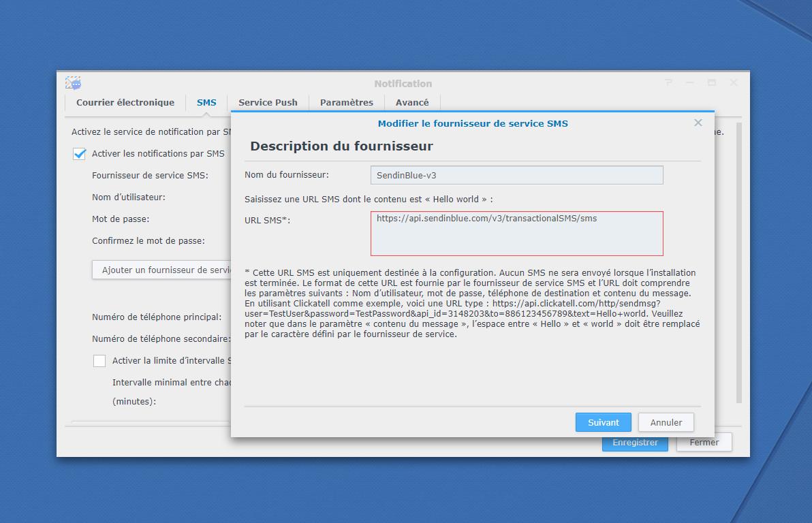This screenshot has height=523, width=812.
Task: Uncheck Activer les notifications par SMS
Action: 80,154
